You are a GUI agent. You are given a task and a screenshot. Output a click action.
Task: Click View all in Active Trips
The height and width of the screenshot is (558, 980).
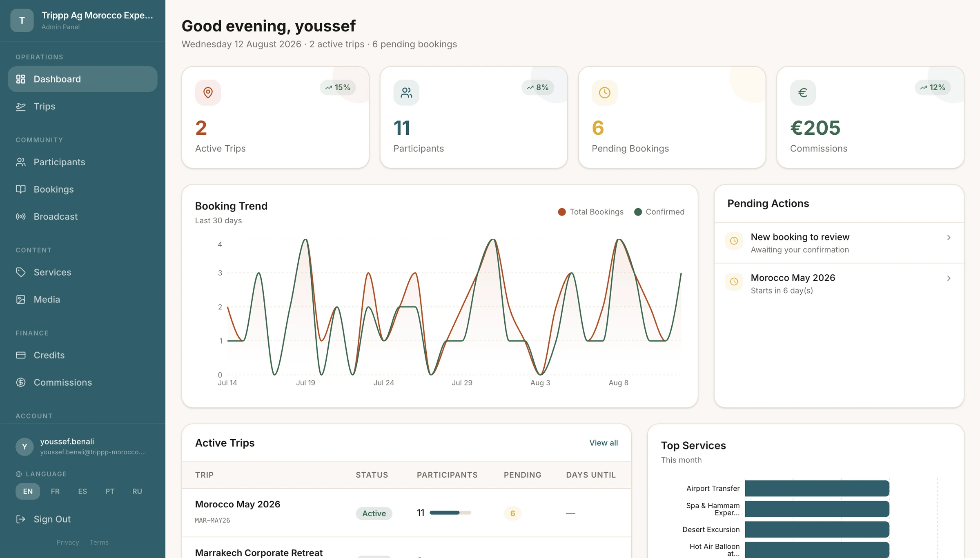point(604,443)
